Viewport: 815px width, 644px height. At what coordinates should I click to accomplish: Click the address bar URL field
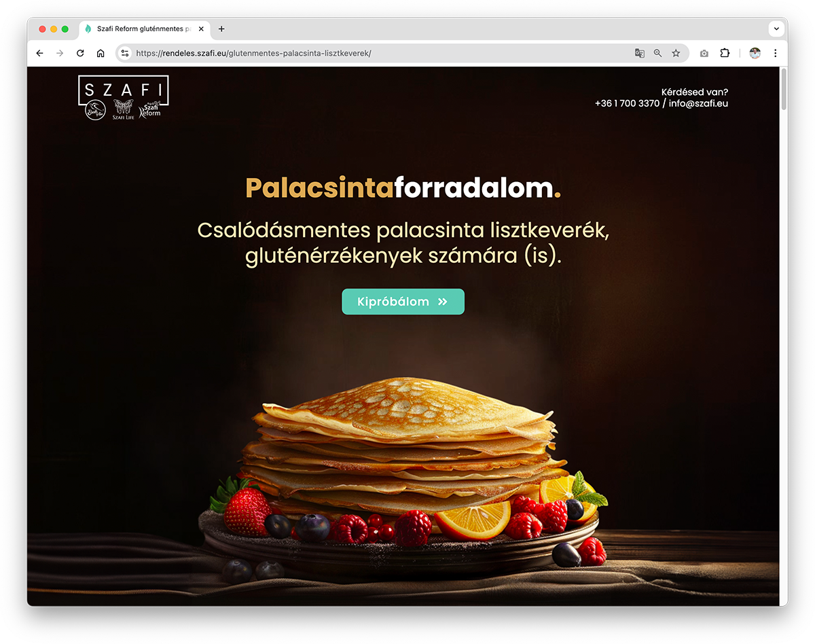tap(380, 53)
